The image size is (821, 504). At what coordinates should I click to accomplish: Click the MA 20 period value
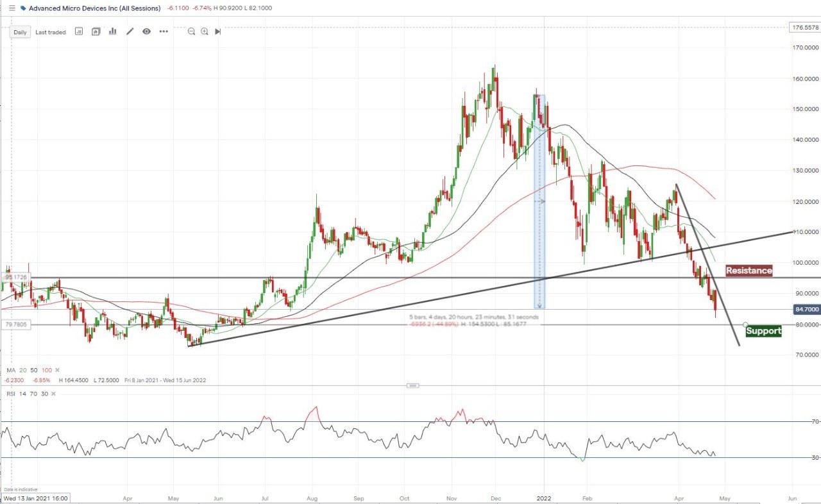[x=22, y=371]
